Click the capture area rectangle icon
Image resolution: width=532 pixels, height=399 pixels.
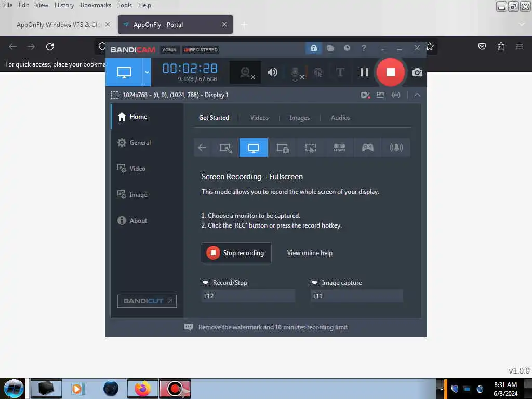pyautogui.click(x=115, y=95)
